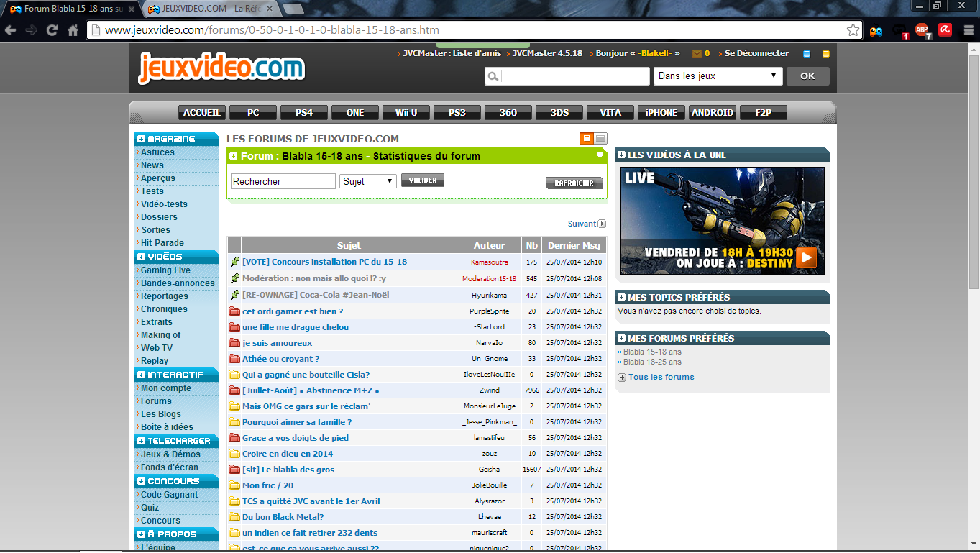The height and width of the screenshot is (553, 980).
Task: Reload the page with the refresh icon
Action: click(x=52, y=30)
